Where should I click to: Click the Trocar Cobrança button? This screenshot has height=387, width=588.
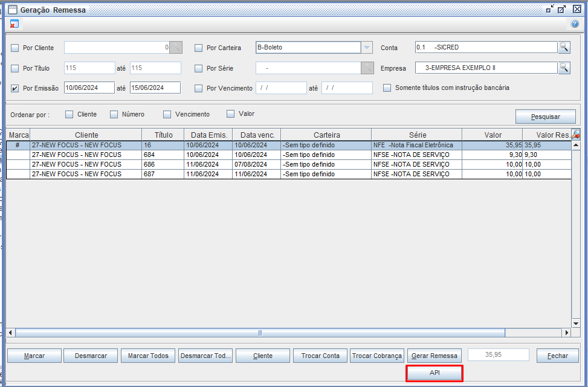coord(377,356)
